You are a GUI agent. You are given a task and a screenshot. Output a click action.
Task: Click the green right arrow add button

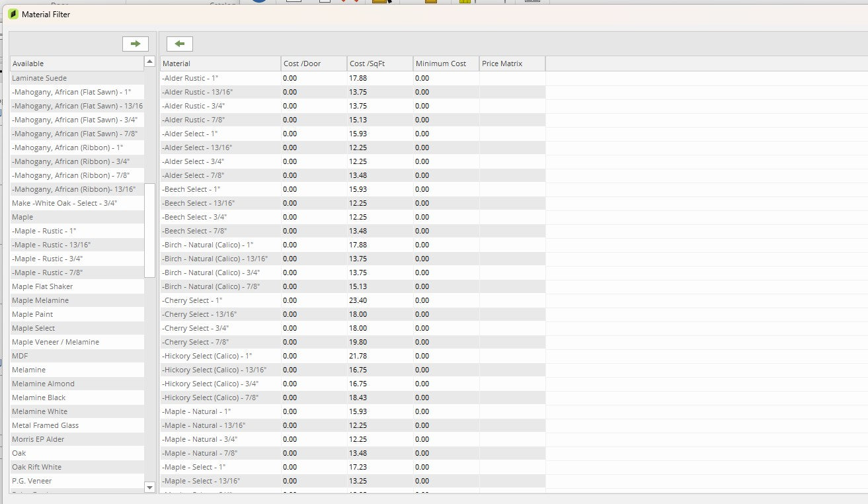point(136,44)
